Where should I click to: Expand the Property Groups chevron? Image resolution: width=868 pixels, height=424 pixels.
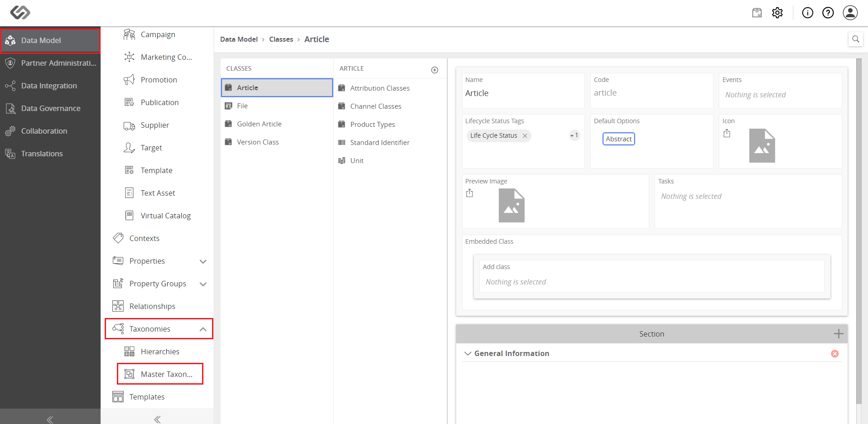(x=203, y=284)
